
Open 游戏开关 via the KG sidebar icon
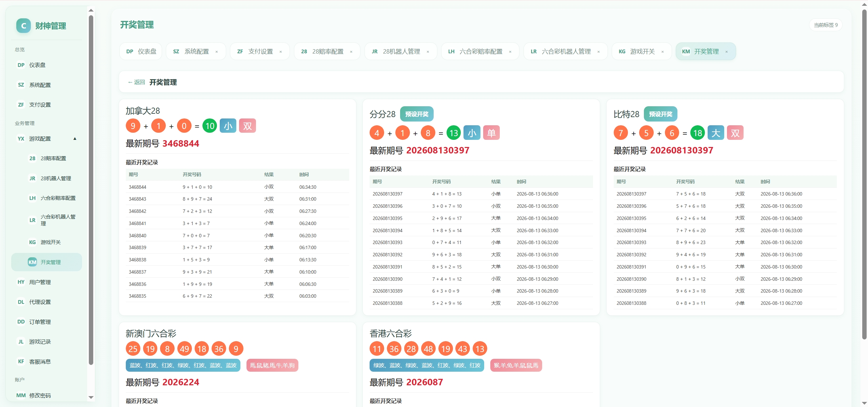pyautogui.click(x=32, y=242)
